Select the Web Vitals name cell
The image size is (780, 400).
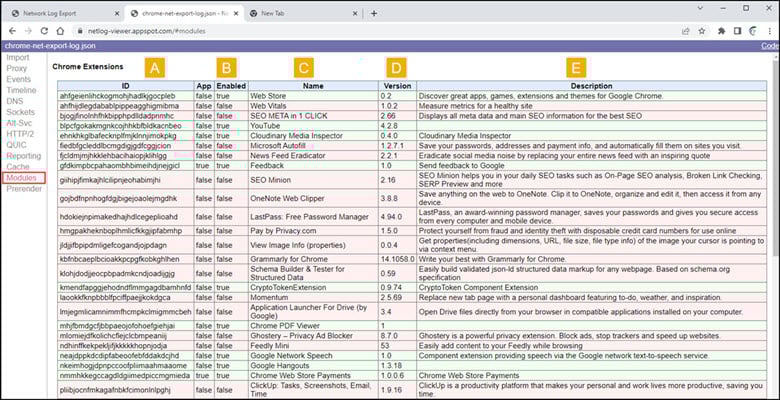[x=313, y=106]
